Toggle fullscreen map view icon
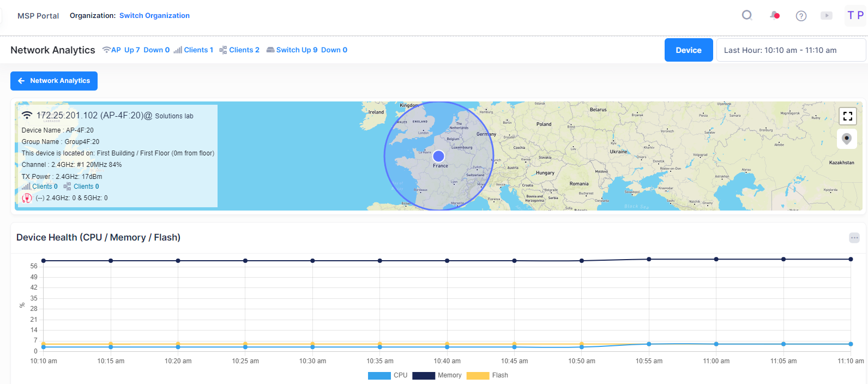The width and height of the screenshot is (868, 384). pyautogui.click(x=847, y=116)
